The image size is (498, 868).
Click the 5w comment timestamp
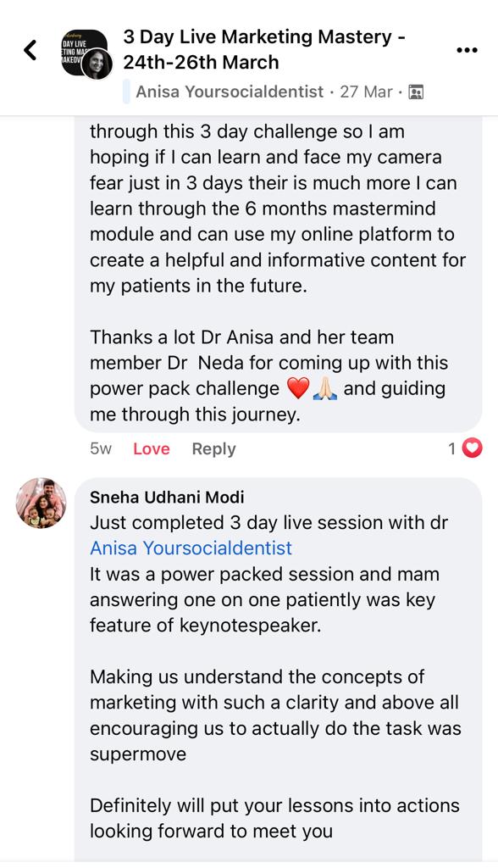coord(101,449)
